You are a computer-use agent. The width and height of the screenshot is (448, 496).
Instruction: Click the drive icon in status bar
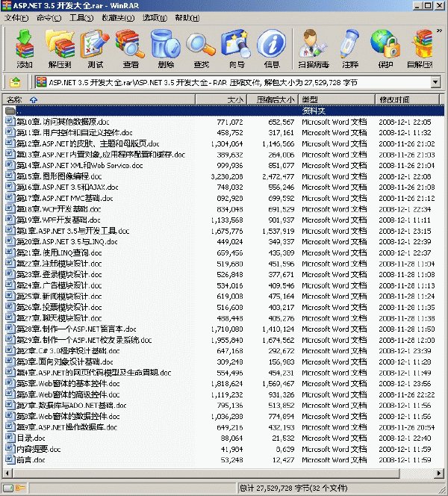pos(8,488)
